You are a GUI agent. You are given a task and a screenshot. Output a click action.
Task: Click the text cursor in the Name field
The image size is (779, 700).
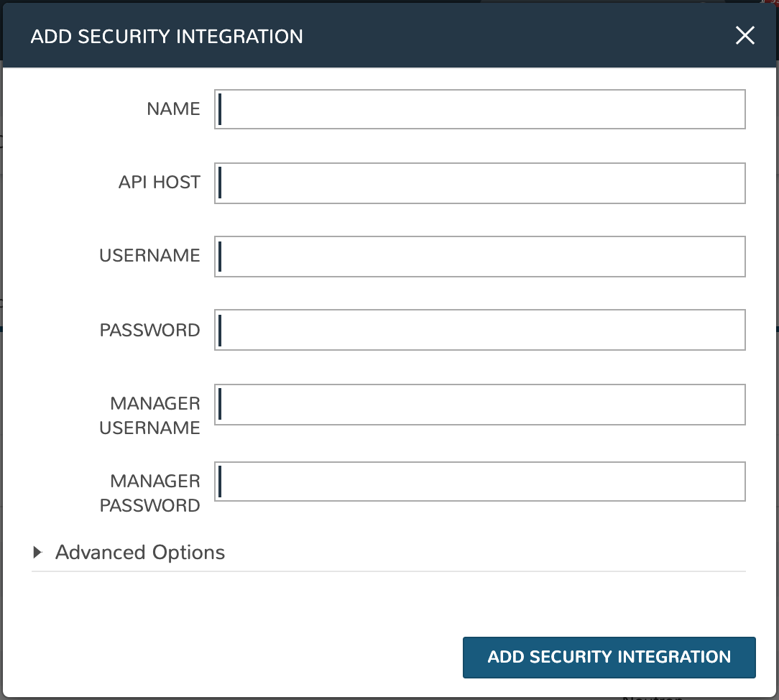[220, 109]
